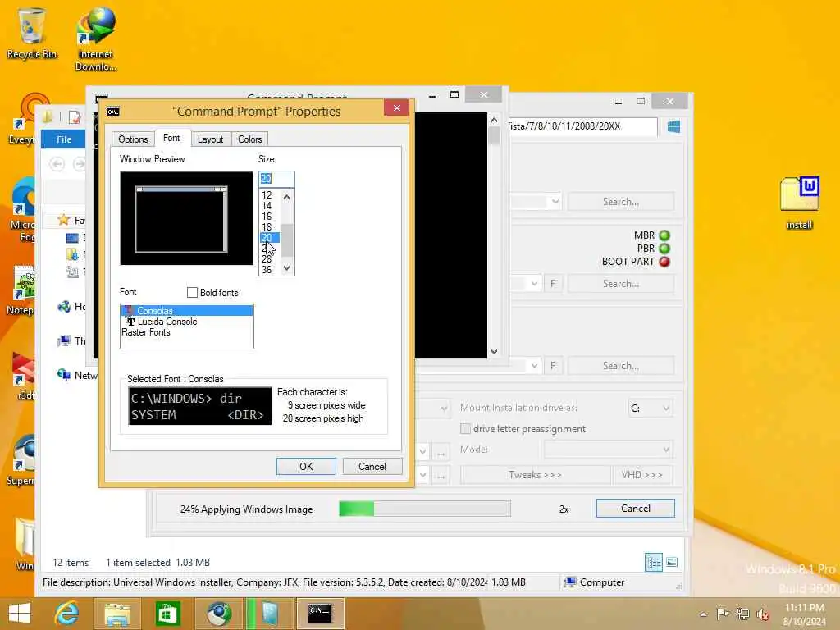The height and width of the screenshot is (630, 840).
Task: Click the Action Center flag tray icon
Action: pos(723,614)
